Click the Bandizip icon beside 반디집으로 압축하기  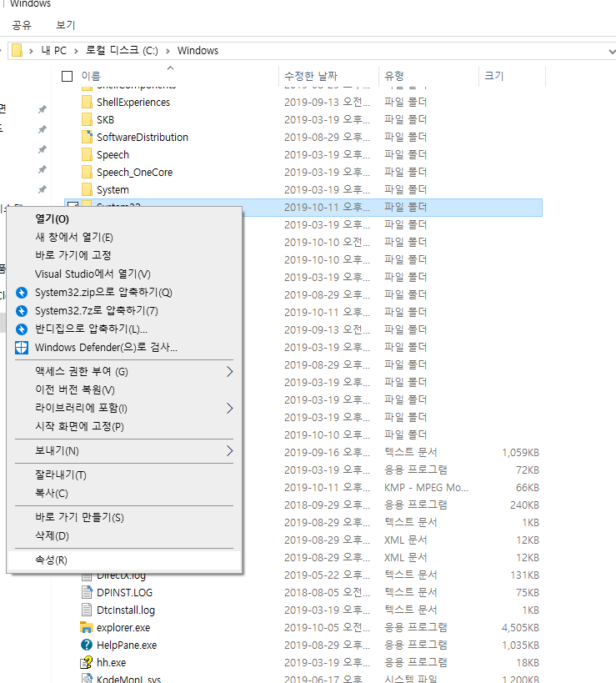(22, 329)
